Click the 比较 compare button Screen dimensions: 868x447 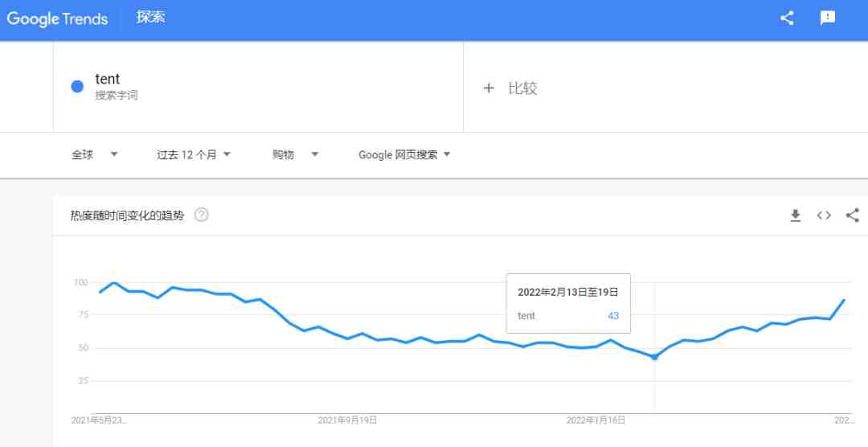pos(522,88)
